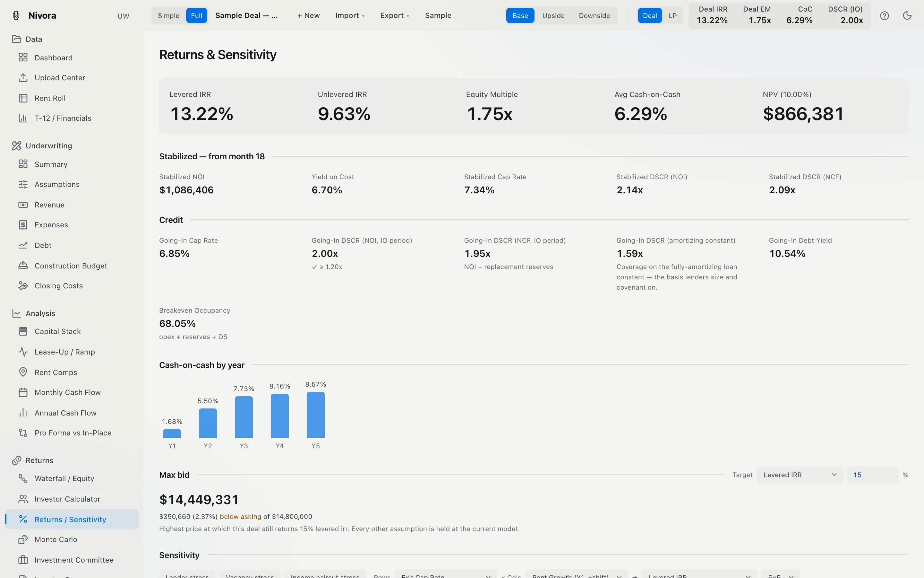
Task: Click the Sample button in toolbar
Action: pyautogui.click(x=438, y=16)
